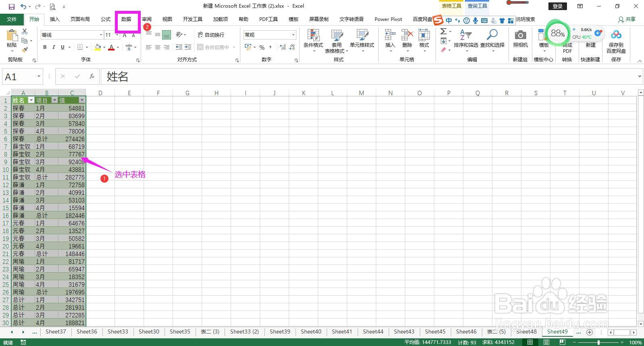The image size is (644, 346).
Task: Toggle underline formatting
Action: [63, 47]
